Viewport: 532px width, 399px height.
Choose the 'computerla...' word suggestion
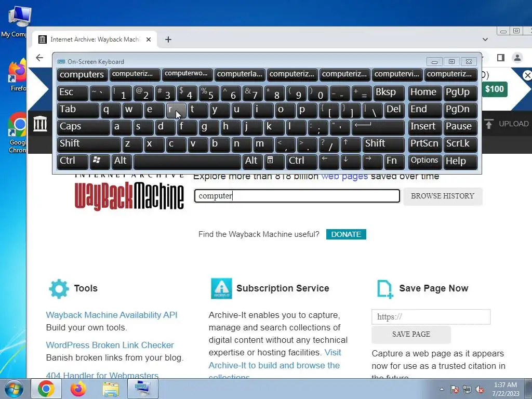[240, 75]
